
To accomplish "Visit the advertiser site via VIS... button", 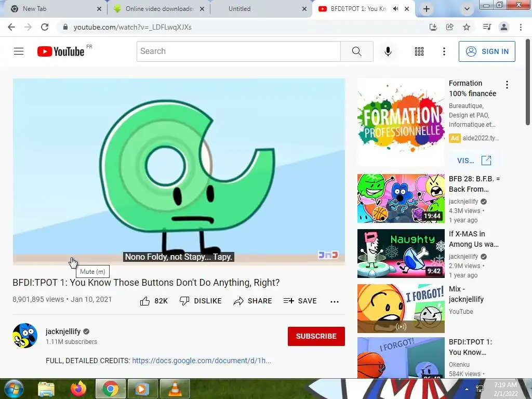I will click(x=473, y=161).
